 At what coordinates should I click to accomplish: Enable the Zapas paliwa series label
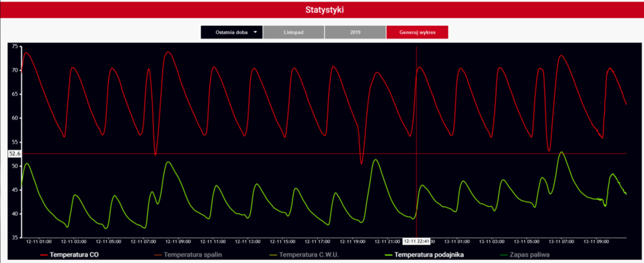point(527,255)
